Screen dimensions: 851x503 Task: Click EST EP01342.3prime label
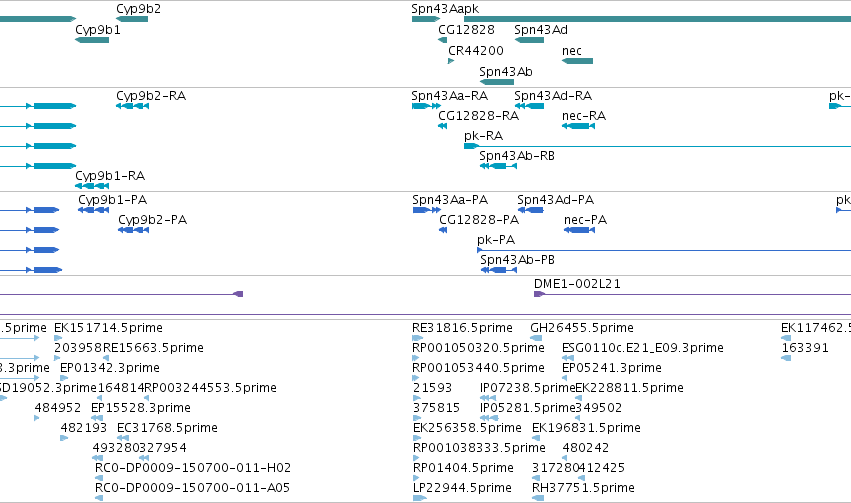110,368
